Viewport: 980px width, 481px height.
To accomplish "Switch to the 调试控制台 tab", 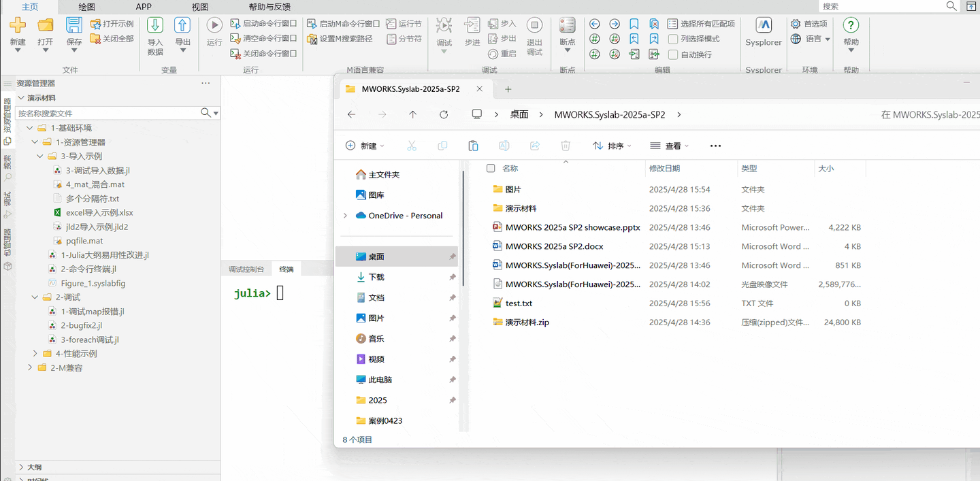I will (246, 269).
